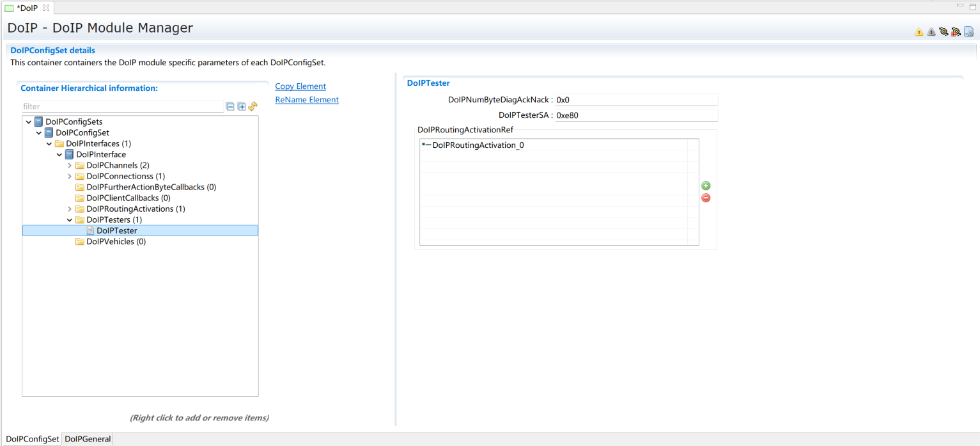Click the gear icon with red grid
980x446 pixels.
(956, 32)
